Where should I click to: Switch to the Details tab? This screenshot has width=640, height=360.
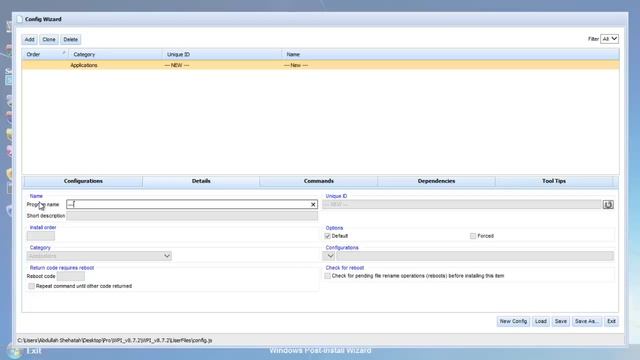[x=201, y=181]
